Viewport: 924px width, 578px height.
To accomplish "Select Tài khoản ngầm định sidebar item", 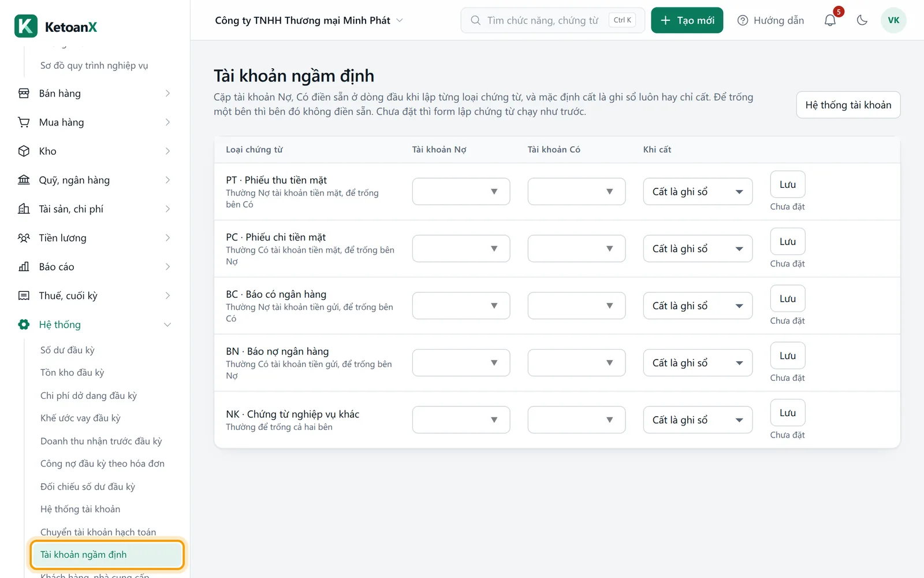I will [x=107, y=554].
